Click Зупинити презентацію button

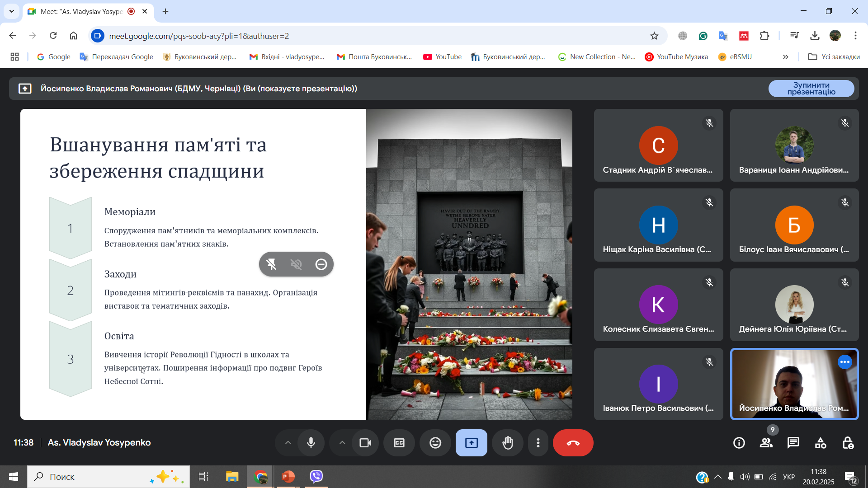pos(811,89)
